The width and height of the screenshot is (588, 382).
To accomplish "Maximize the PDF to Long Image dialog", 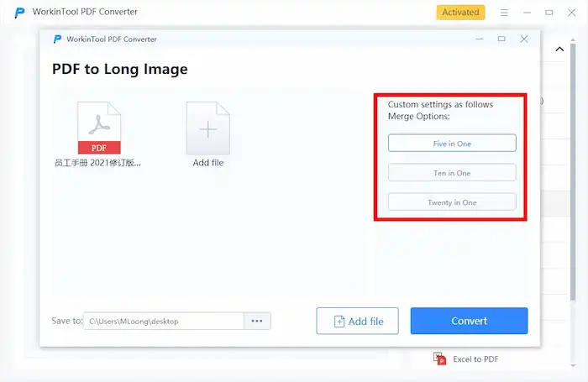I will click(x=501, y=39).
